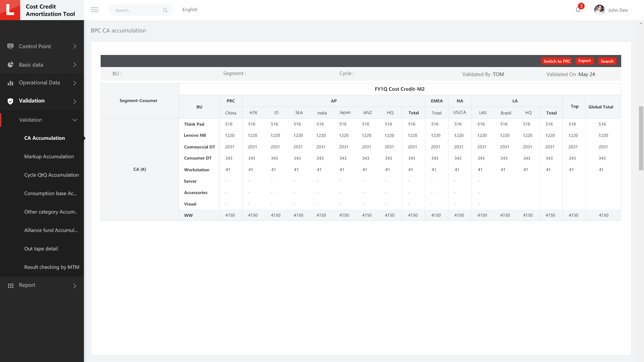Image resolution: width=644 pixels, height=362 pixels.
Task: Click the scrollbar up arrow
Action: (x=641, y=23)
